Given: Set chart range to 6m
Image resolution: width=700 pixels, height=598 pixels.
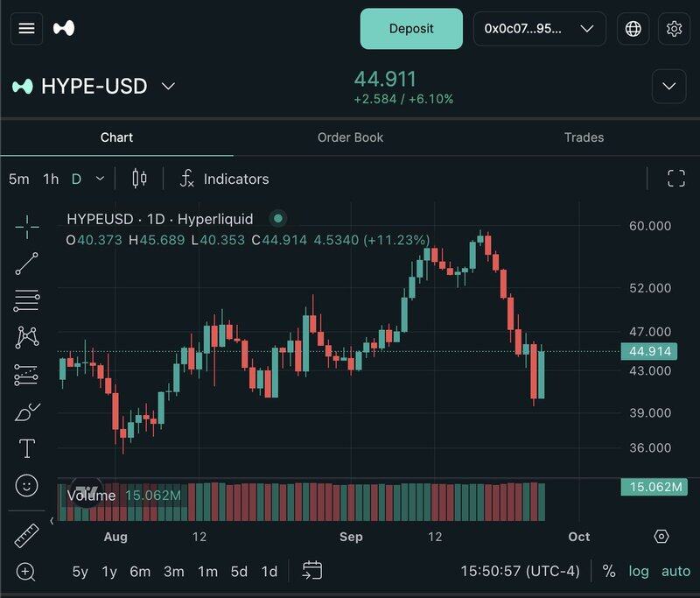Looking at the screenshot, I should tap(140, 572).
